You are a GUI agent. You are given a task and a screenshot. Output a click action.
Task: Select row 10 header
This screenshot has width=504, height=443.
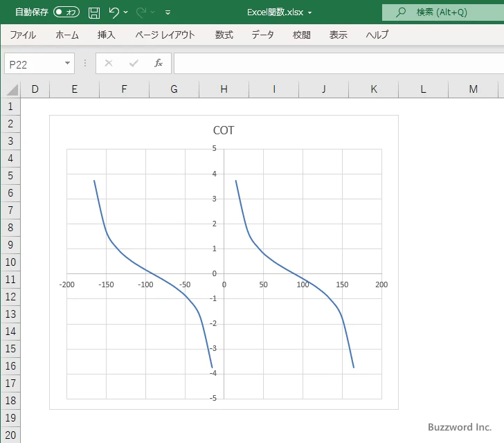tap(10, 262)
